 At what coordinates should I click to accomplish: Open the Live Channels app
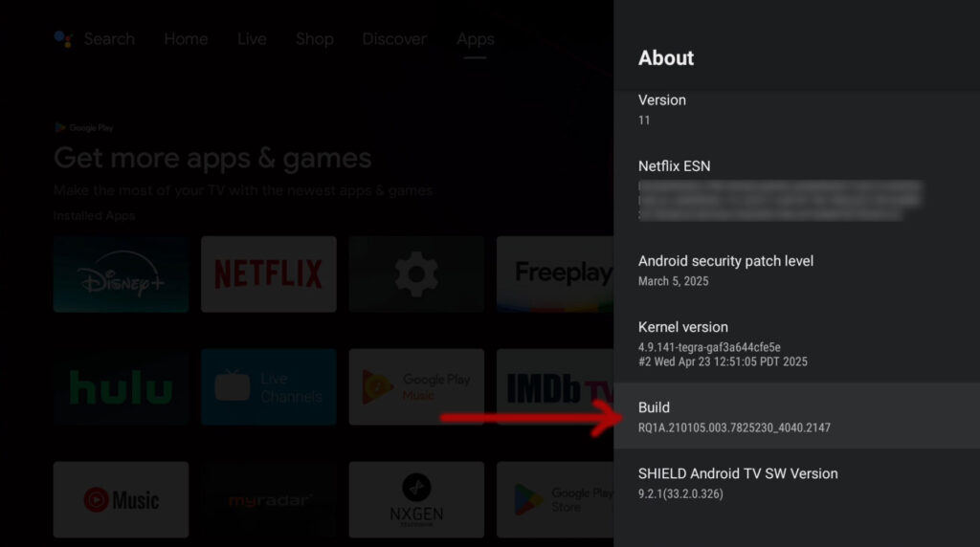pyautogui.click(x=268, y=387)
